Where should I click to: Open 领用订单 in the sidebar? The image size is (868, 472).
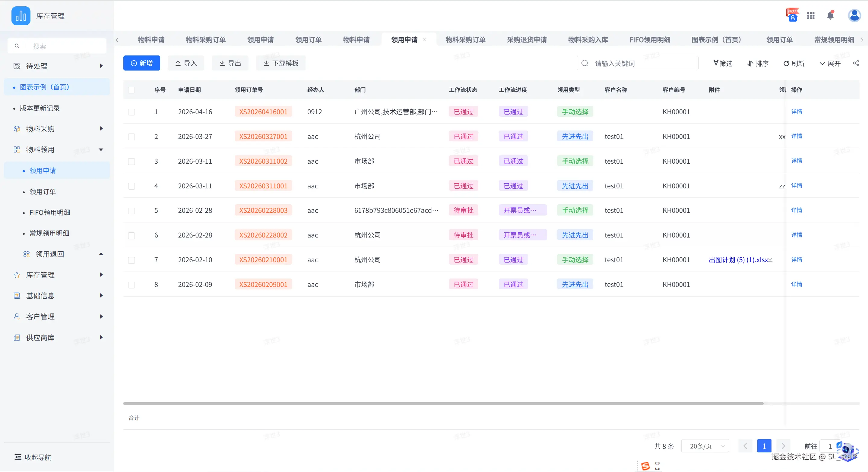(x=43, y=192)
